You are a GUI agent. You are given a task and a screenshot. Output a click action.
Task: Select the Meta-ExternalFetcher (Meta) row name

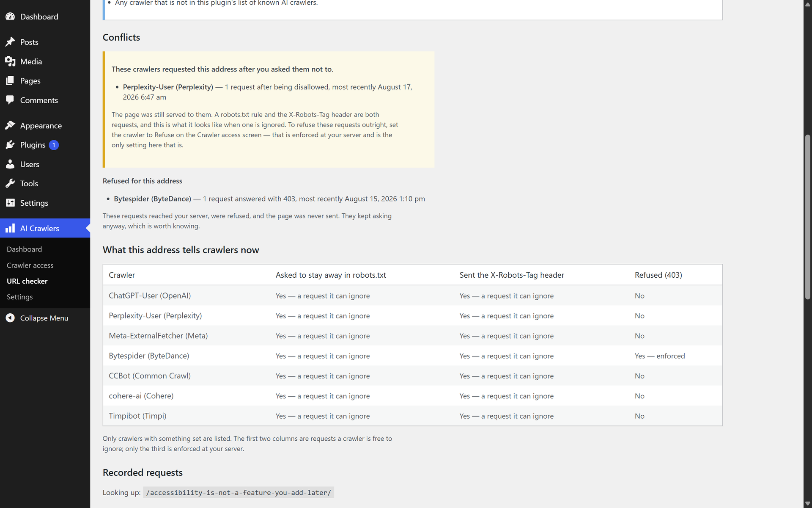(x=158, y=336)
